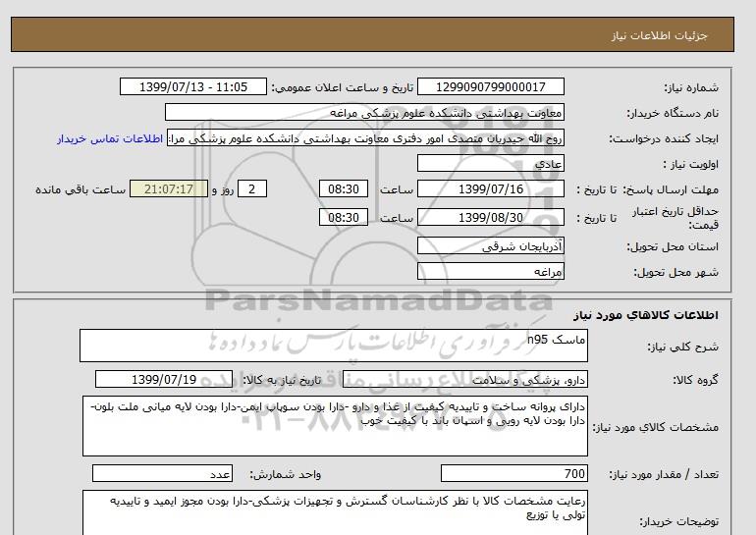Click the need number field 1299090799000017

[490, 86]
